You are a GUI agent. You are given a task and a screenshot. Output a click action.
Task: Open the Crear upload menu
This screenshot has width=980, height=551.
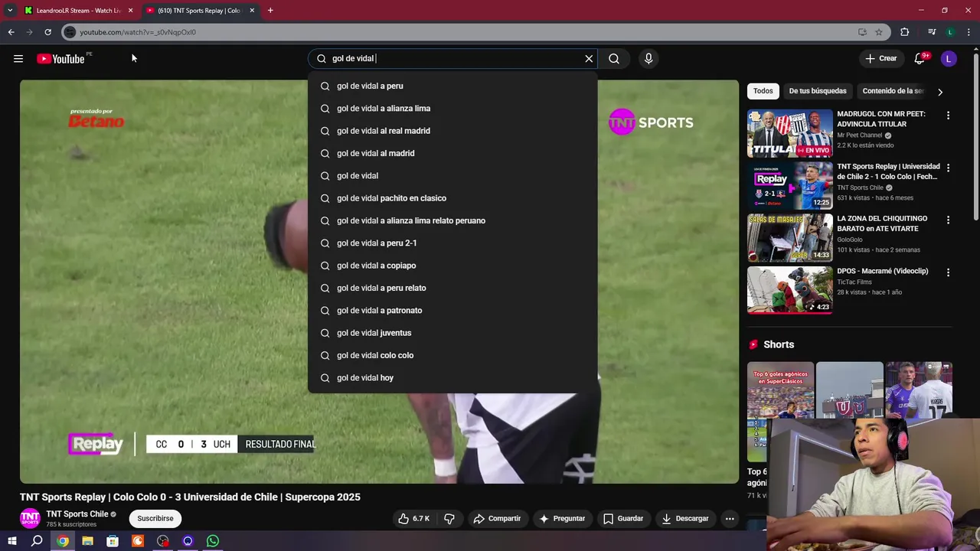tap(880, 58)
